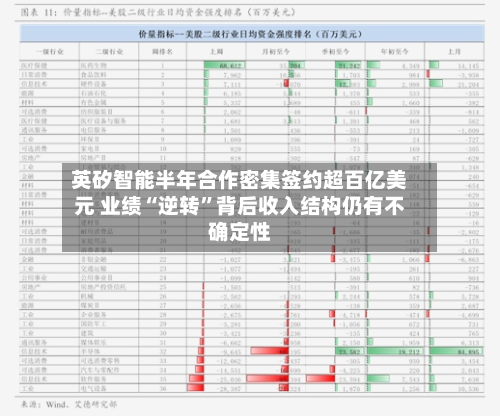Viewport: 500px width, 416px height.
Task: Click the 4,349 value in 年初至今 column
Action: coord(411,66)
